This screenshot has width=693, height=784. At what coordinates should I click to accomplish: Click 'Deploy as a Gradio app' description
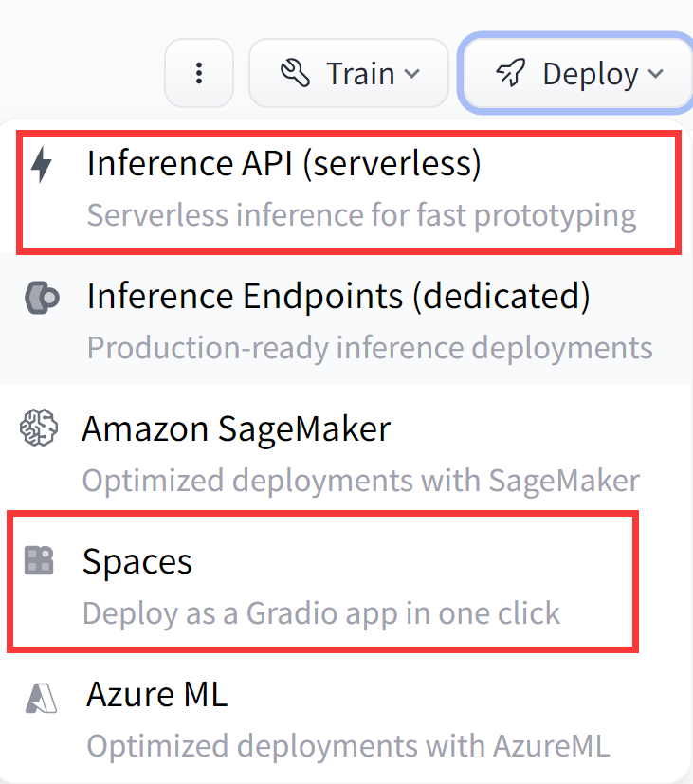coord(321,612)
